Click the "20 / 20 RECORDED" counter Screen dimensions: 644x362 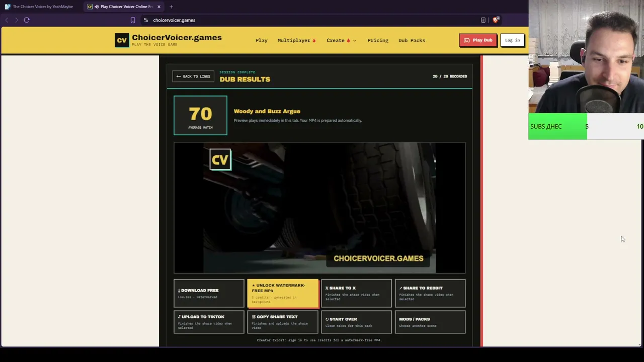click(x=450, y=76)
